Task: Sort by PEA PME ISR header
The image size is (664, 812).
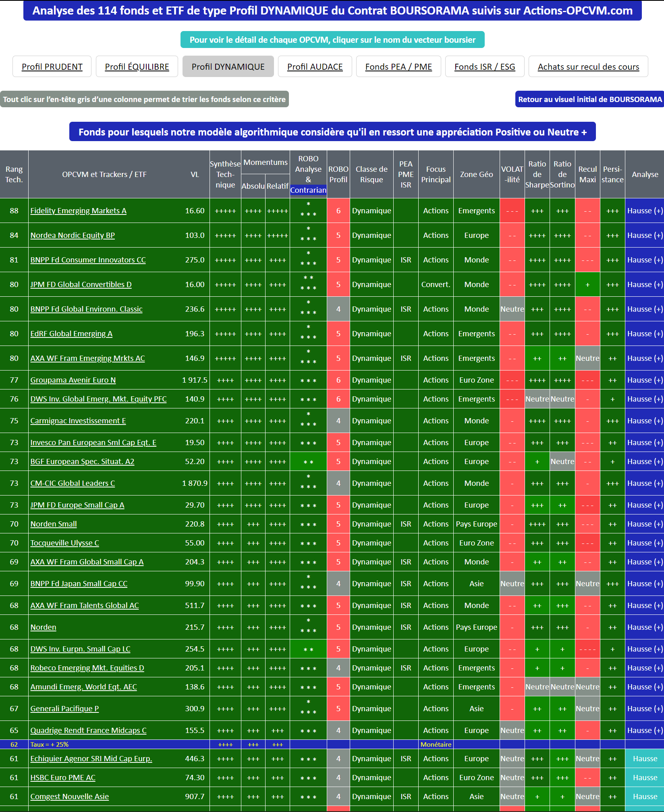Action: (x=406, y=174)
